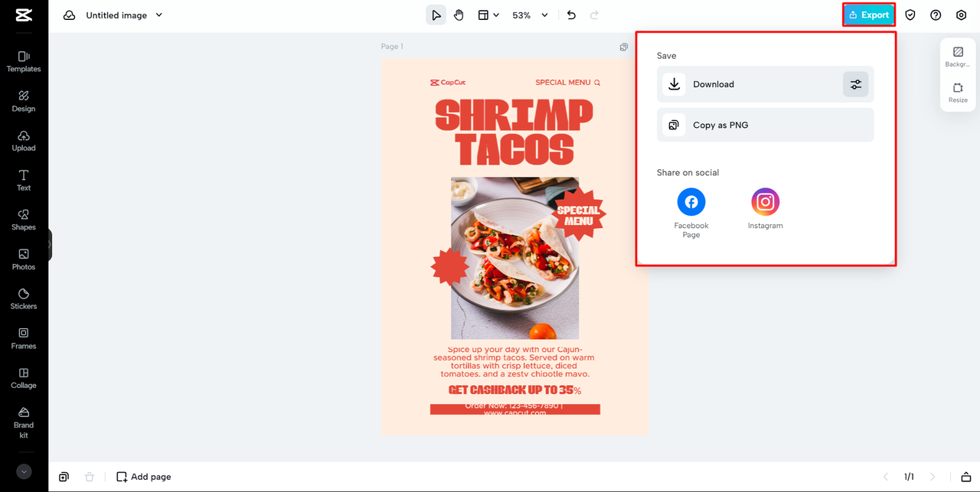Select the plain red starburst shape
The width and height of the screenshot is (980, 492).
point(450,267)
